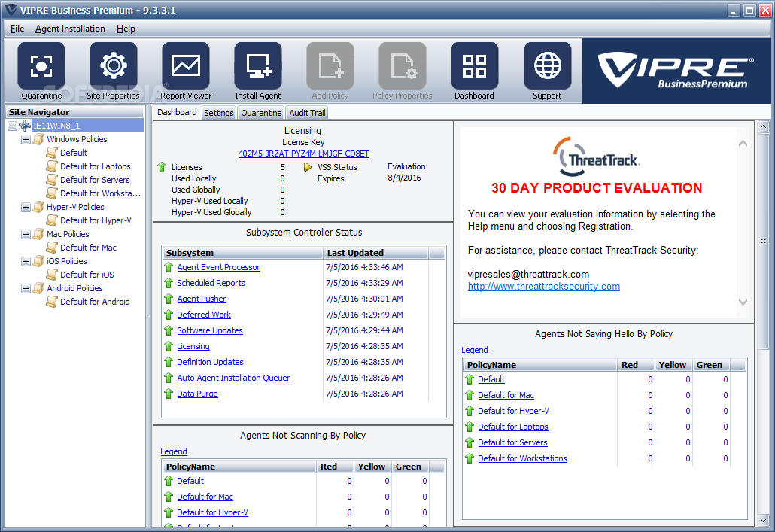The width and height of the screenshot is (775, 532).
Task: Click the dashboard scrollbar up arrow
Action: [763, 127]
